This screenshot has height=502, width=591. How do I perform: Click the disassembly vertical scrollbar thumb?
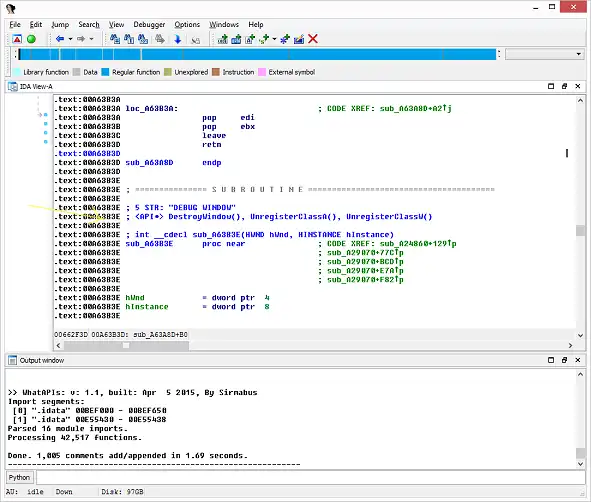(x=580, y=230)
